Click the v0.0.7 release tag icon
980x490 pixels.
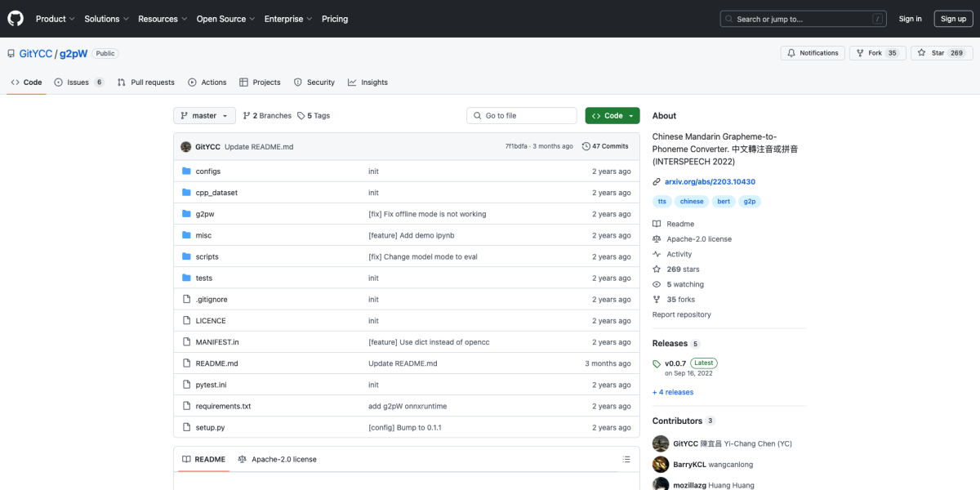point(657,363)
